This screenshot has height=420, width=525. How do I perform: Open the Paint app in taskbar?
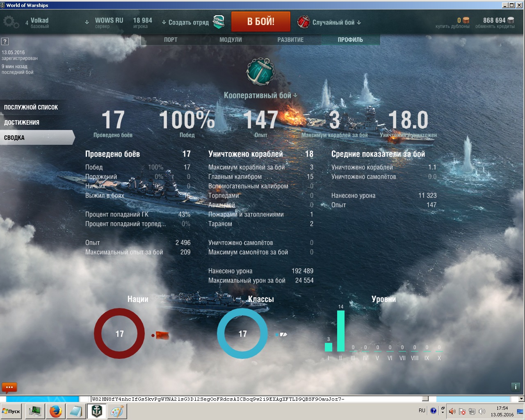[x=117, y=411]
